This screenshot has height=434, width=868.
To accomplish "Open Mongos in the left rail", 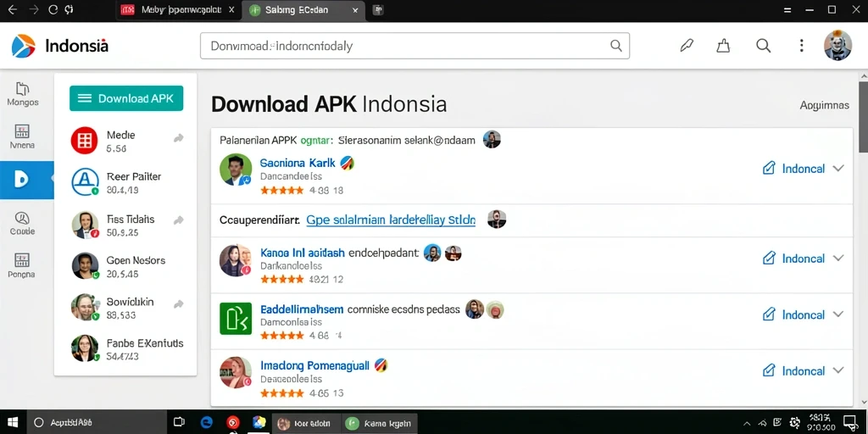I will click(23, 95).
